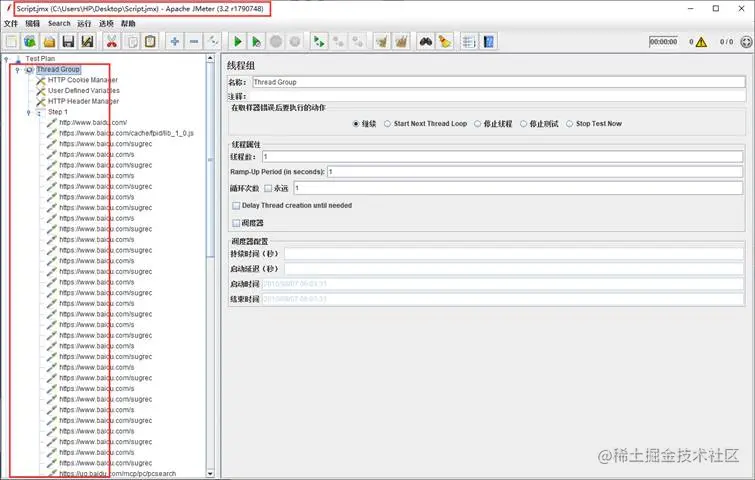Open the 运行 menu

tap(84, 24)
